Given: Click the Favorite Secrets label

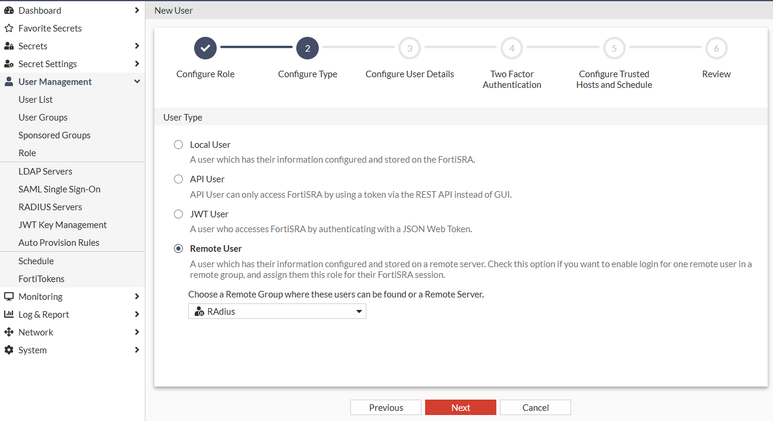Looking at the screenshot, I should pos(50,28).
